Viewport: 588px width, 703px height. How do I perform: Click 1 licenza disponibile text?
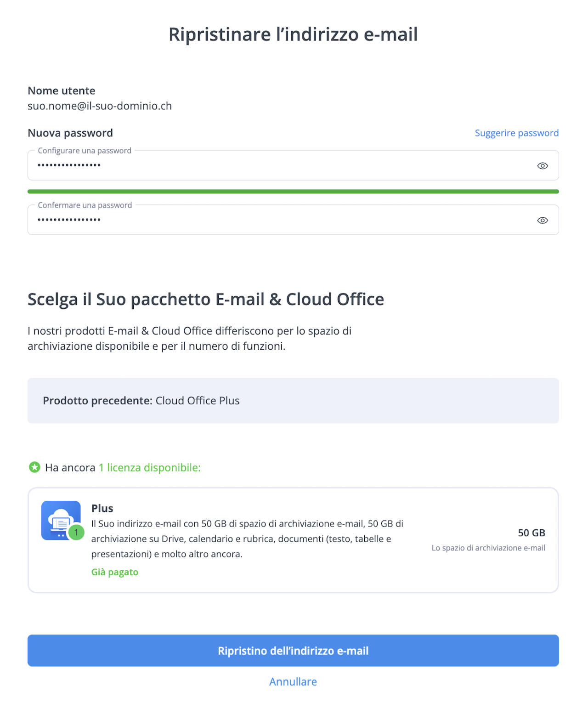(x=150, y=468)
